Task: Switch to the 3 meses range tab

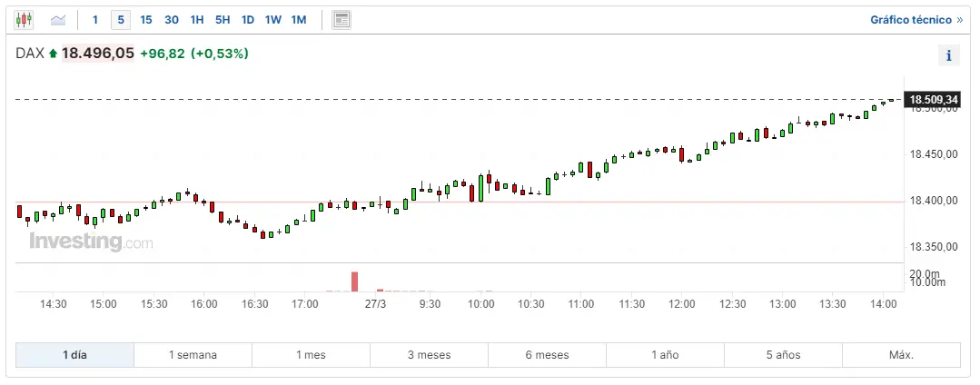Action: point(429,355)
